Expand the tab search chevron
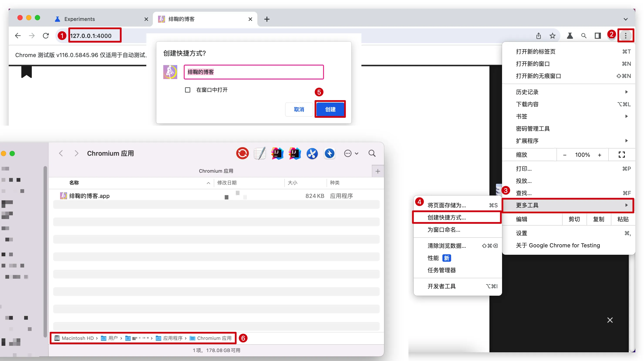 (625, 19)
